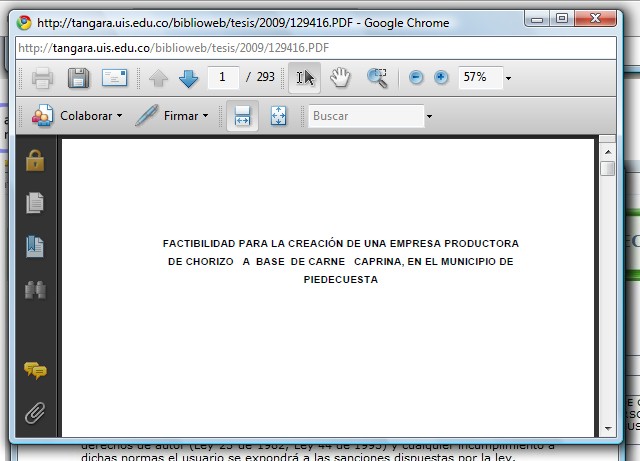The width and height of the screenshot is (640, 461).
Task: Show the Attachments paperclip panel
Action: click(35, 412)
